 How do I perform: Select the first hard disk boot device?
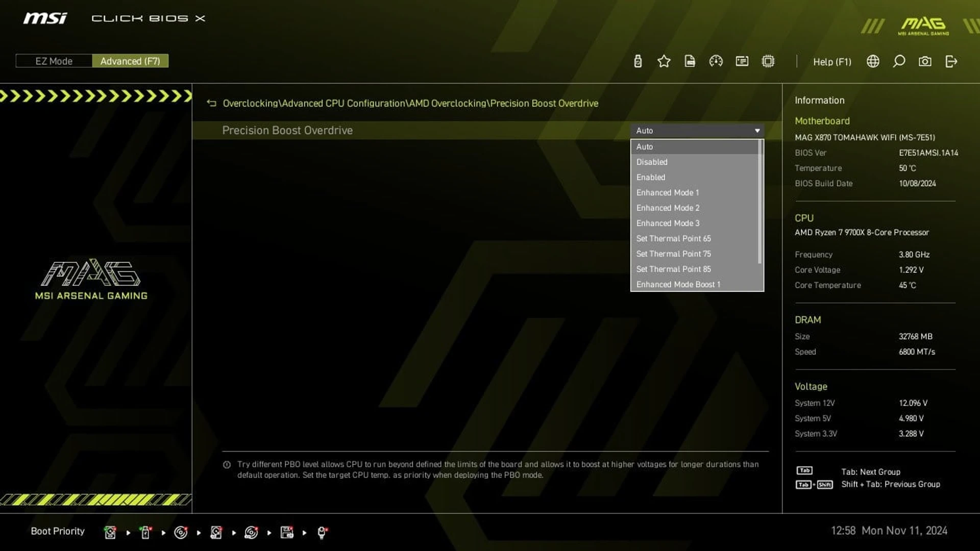110,532
